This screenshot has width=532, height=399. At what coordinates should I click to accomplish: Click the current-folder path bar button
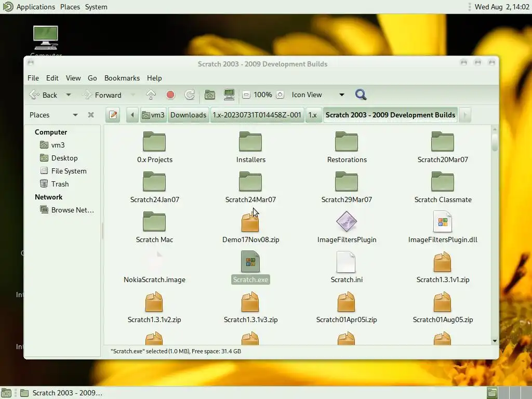tap(390, 115)
